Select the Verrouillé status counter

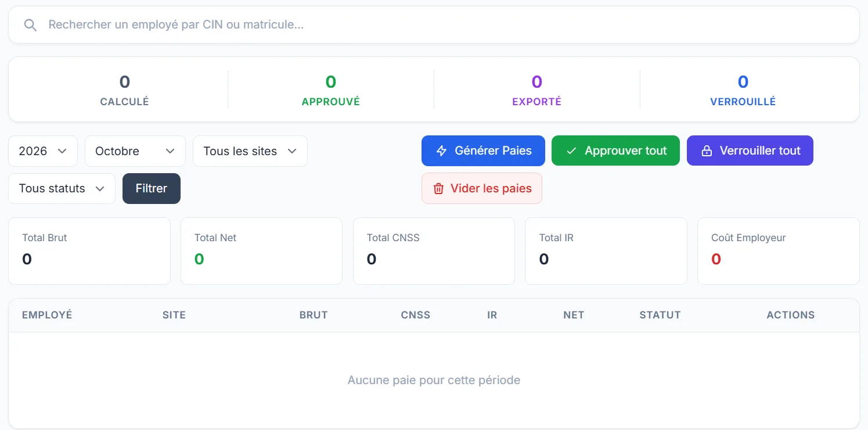coord(743,89)
